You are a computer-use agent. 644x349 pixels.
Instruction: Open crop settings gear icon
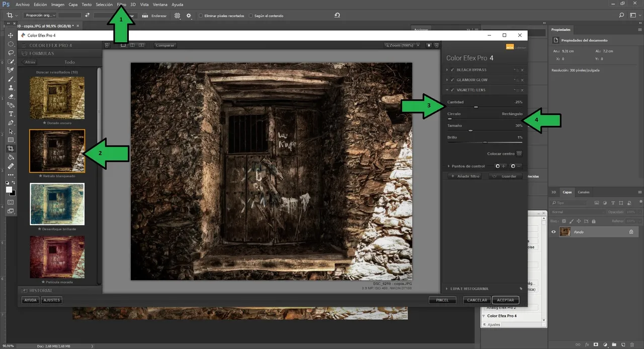[x=189, y=16]
